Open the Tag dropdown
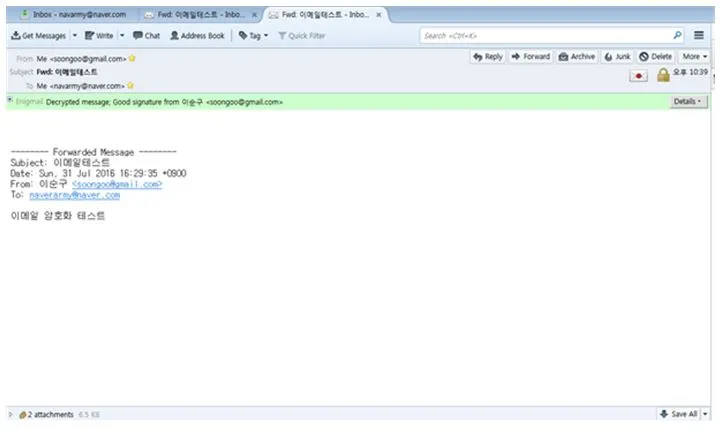Screen dimensions: 720x430 click(253, 35)
